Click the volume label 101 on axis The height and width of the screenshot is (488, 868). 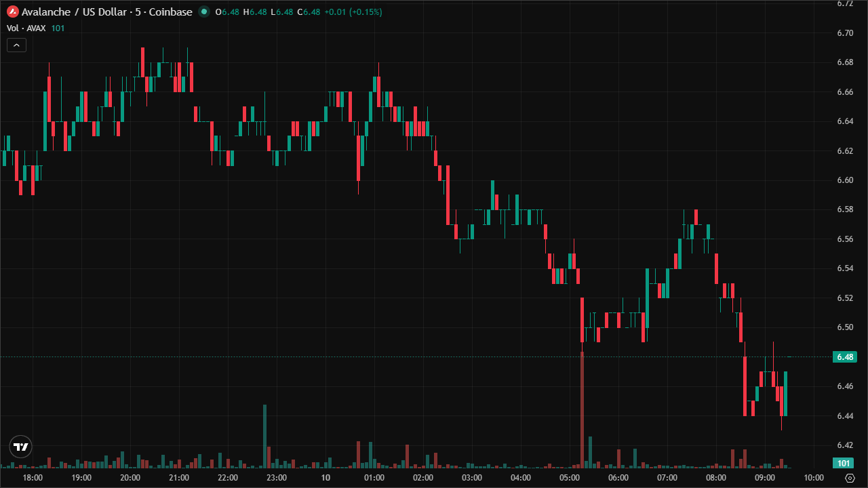[844, 463]
